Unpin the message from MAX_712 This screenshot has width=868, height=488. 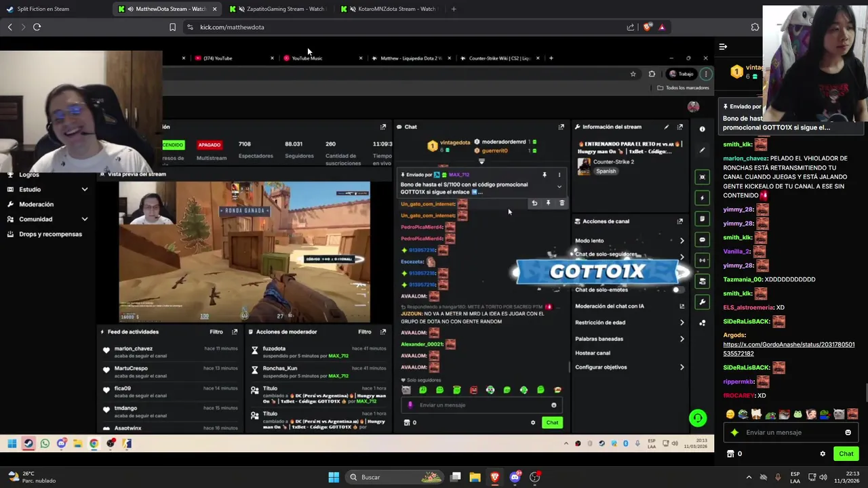544,175
